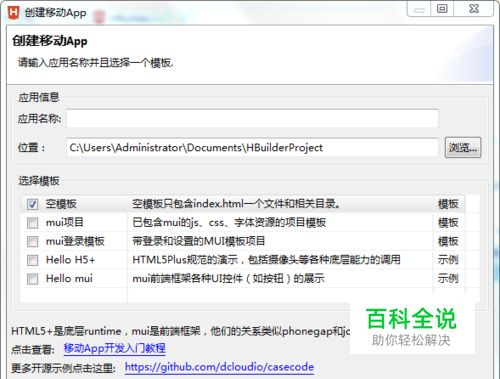Select the mui登录模板 row name
500x379 pixels.
coord(75,241)
